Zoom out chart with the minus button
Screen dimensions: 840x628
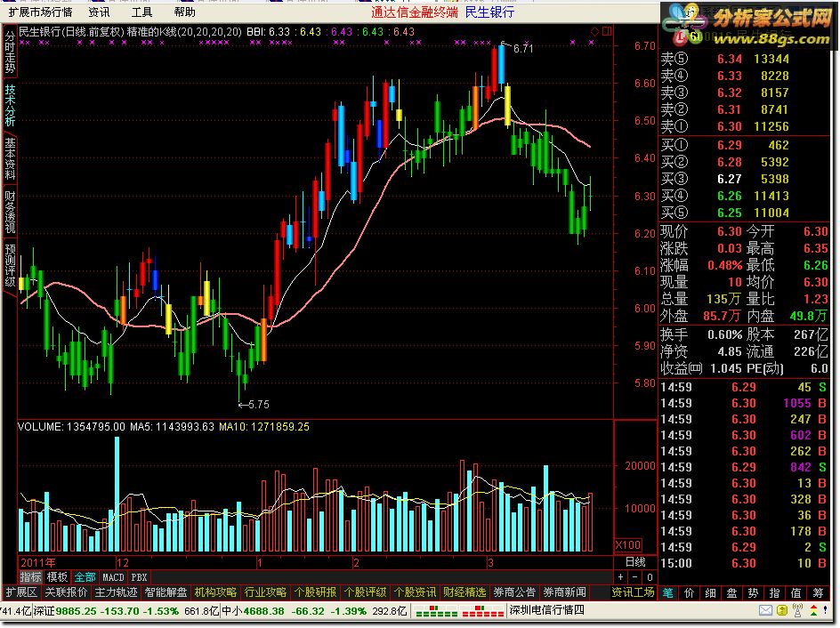[x=634, y=577]
